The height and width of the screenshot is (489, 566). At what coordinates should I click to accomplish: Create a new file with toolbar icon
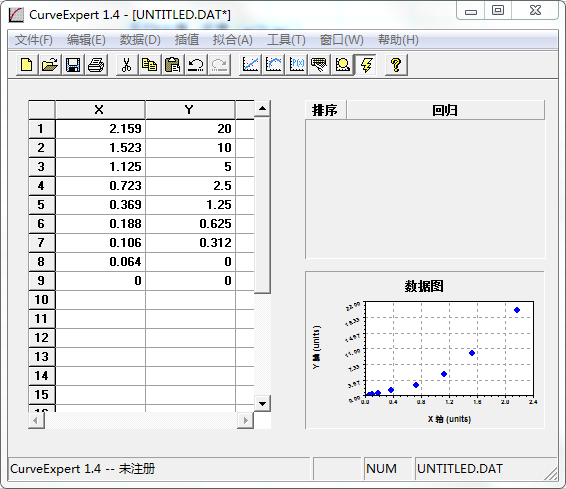pos(27,65)
